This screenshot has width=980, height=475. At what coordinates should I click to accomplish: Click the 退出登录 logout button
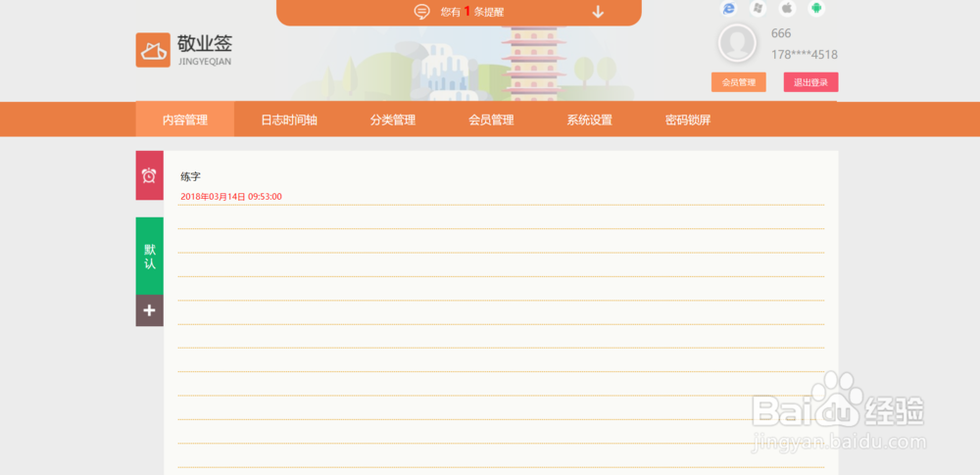coord(811,82)
